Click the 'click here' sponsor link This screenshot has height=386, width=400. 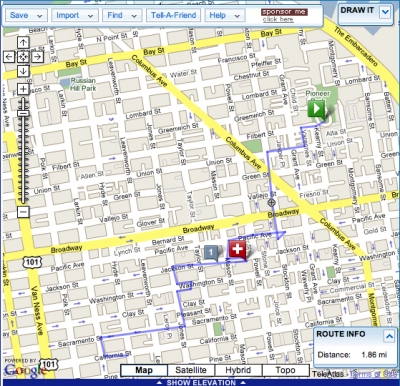(x=278, y=19)
